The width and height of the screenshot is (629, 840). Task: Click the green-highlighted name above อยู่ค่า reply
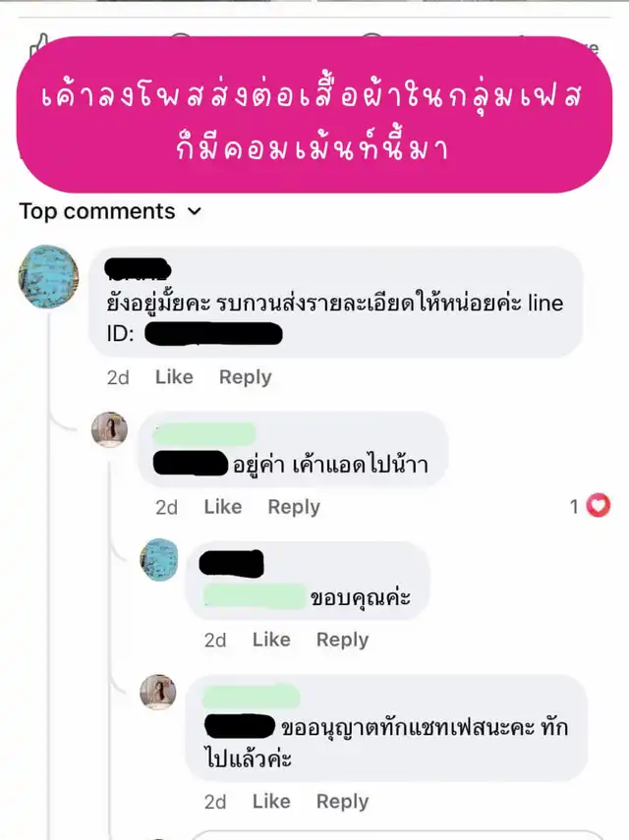click(x=204, y=434)
